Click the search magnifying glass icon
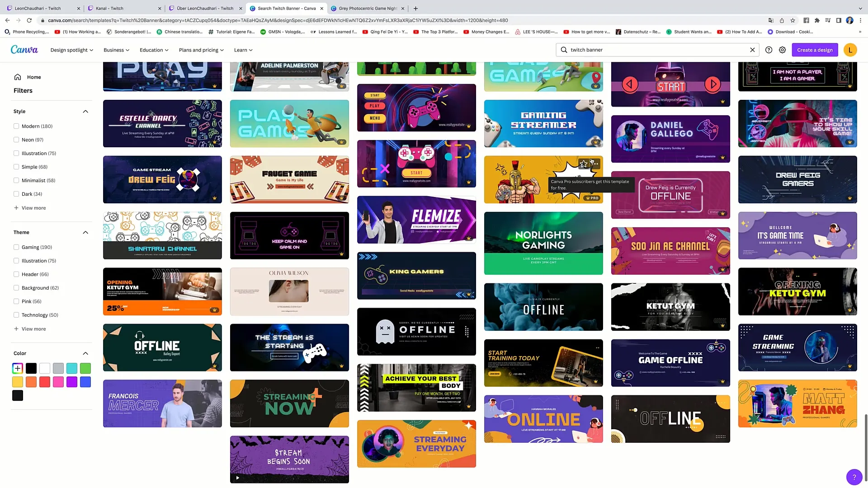The height and width of the screenshot is (488, 868). tap(564, 49)
